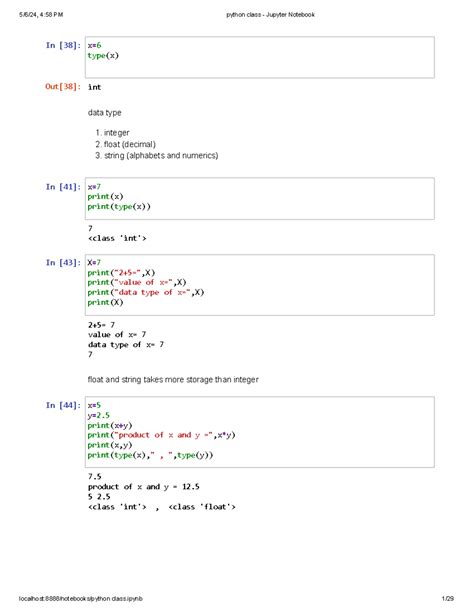Click '3. string (alphabets and numerics)' item
Screen dimensions: 474x613
click(156, 156)
